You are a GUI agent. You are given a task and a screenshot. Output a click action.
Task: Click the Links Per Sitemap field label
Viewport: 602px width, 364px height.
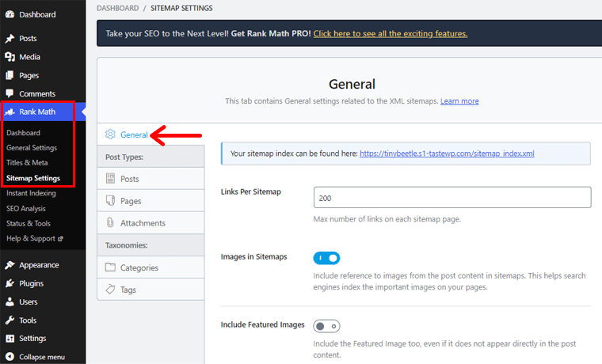coord(251,191)
